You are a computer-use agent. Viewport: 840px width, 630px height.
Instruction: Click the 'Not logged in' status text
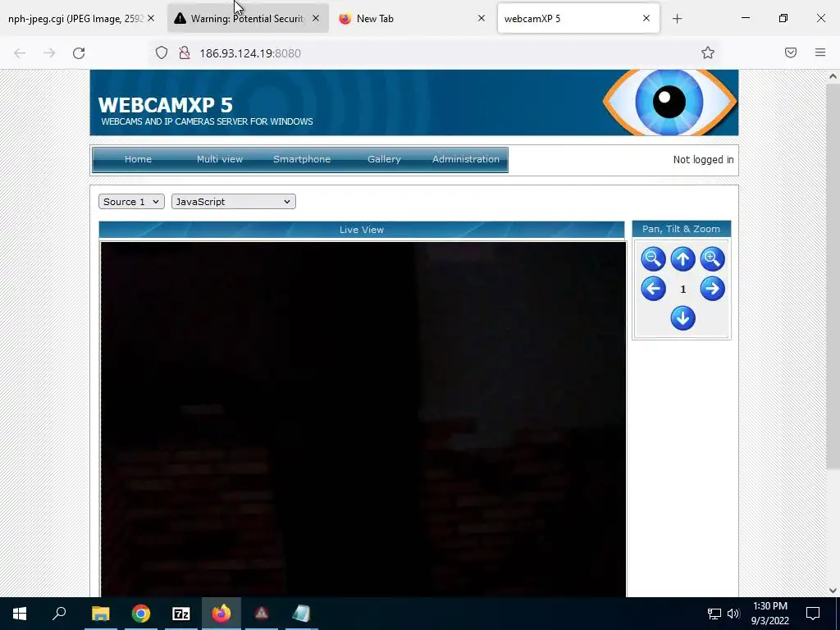coord(703,160)
